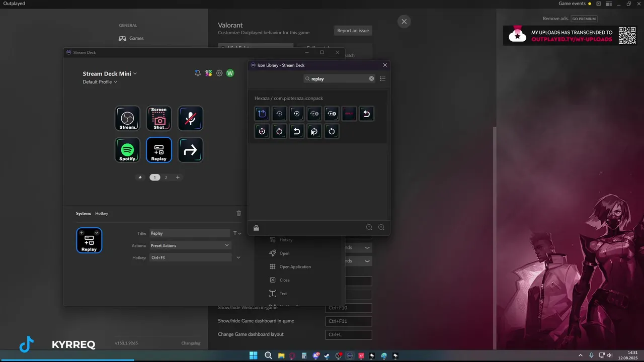Open the green W account avatar
The height and width of the screenshot is (362, 644).
[x=230, y=73]
